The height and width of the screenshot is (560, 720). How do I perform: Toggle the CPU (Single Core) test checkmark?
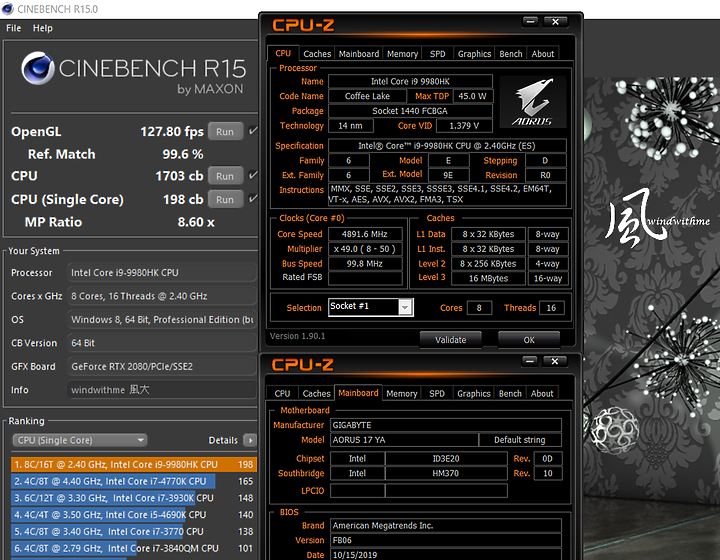click(253, 198)
